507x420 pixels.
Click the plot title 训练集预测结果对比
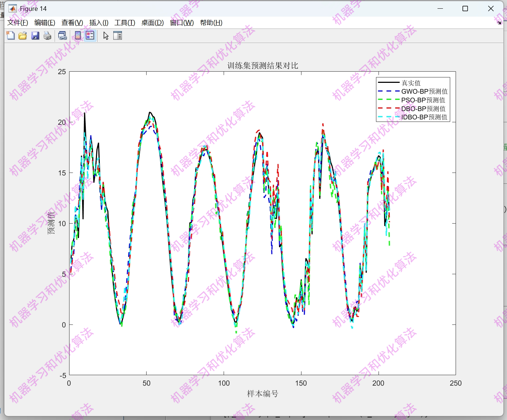tap(263, 65)
